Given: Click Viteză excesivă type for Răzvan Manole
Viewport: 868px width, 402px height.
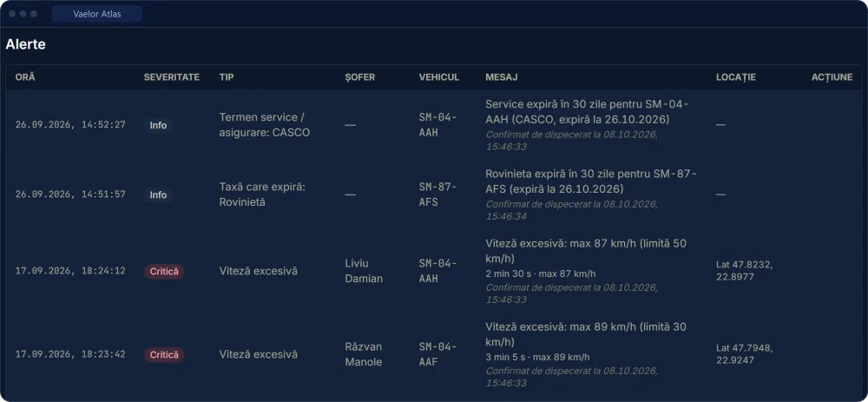Looking at the screenshot, I should 259,354.
